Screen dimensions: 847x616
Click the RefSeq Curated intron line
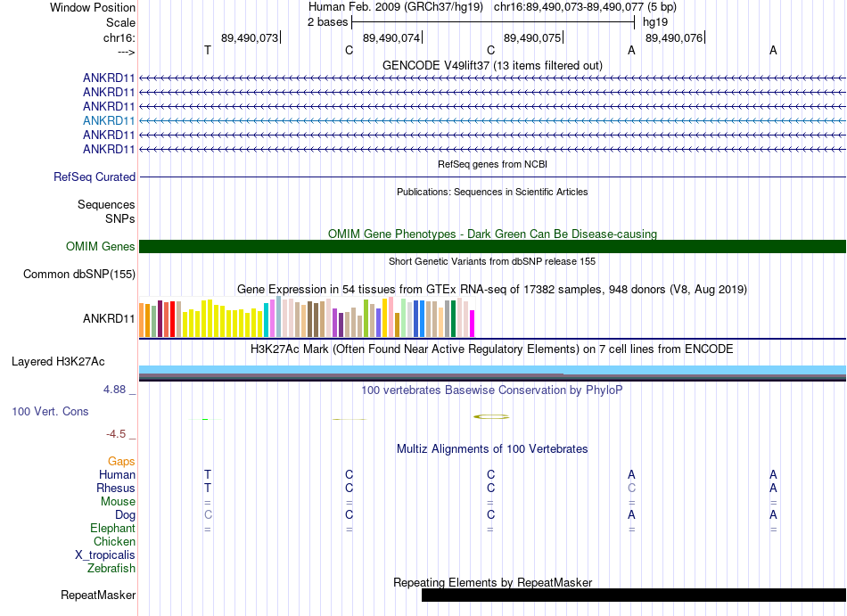(x=492, y=177)
